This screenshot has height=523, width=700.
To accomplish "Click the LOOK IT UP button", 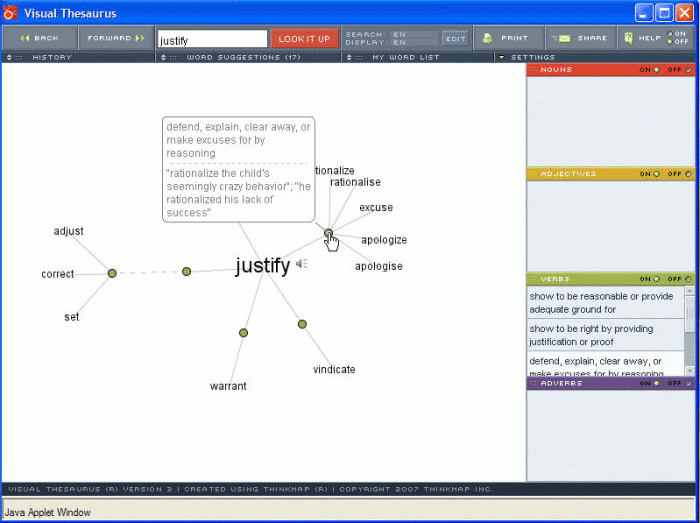I will [x=304, y=39].
